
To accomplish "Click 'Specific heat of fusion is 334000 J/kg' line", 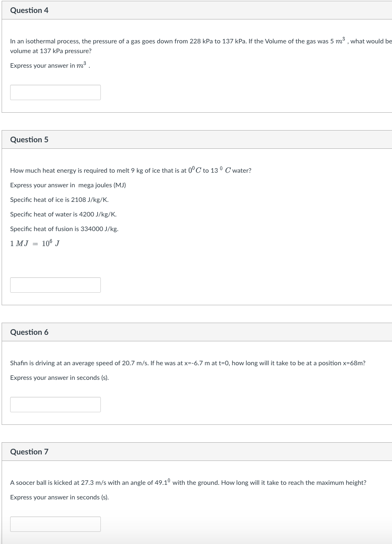I will tap(64, 229).
